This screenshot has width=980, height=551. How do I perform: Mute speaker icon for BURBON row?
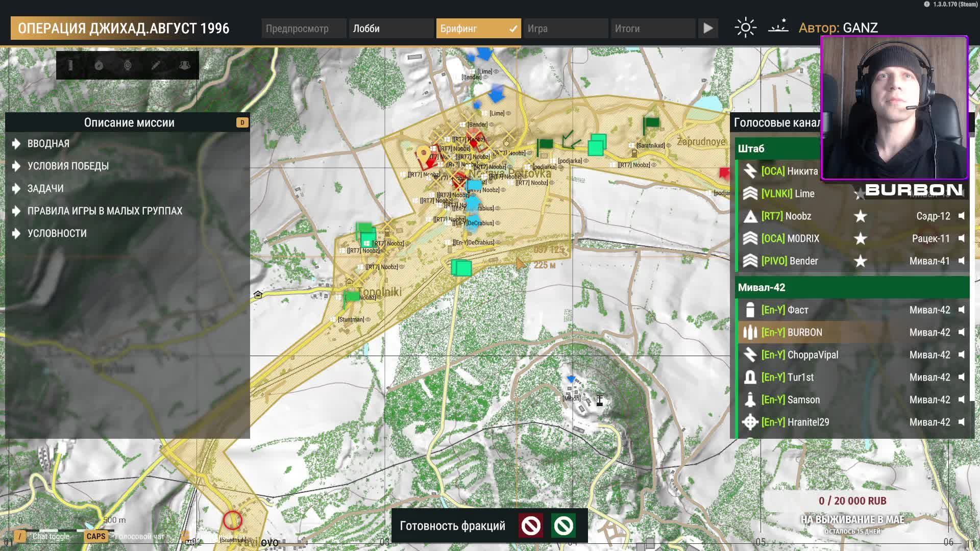(962, 333)
